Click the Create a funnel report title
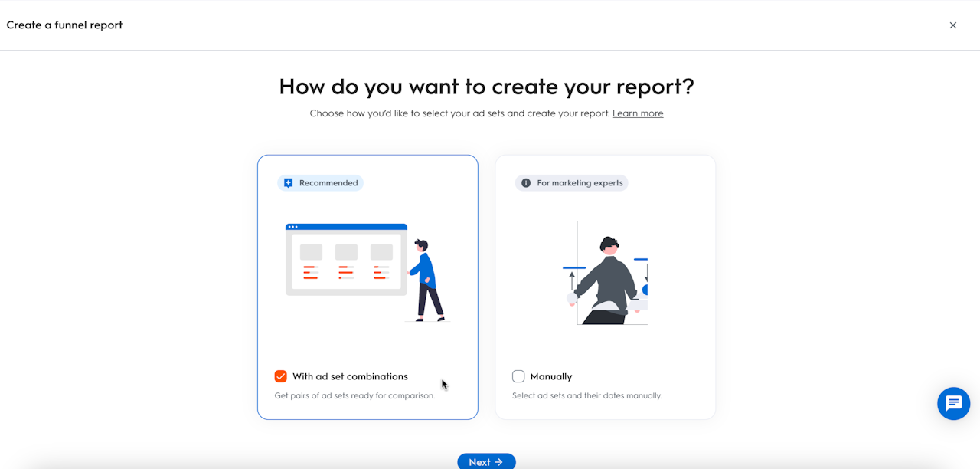The height and width of the screenshot is (469, 980). (64, 25)
